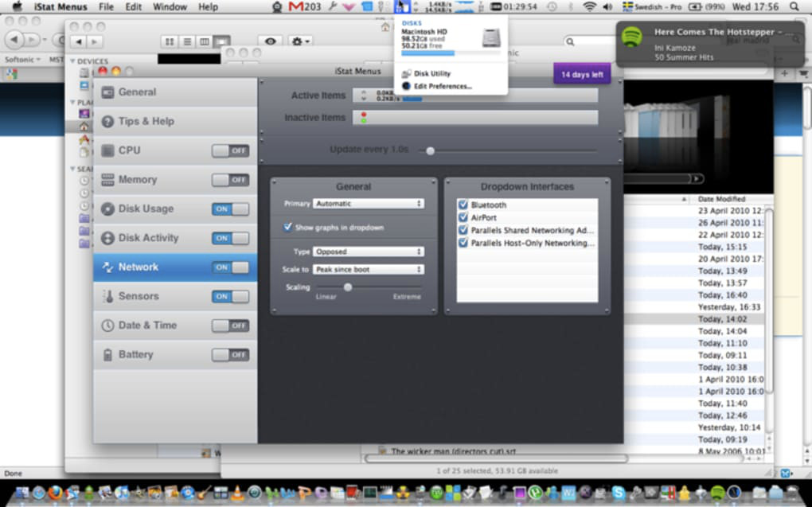The height and width of the screenshot is (507, 812).
Task: Collapse the PLACES section in Finder sidebar
Action: 73,102
